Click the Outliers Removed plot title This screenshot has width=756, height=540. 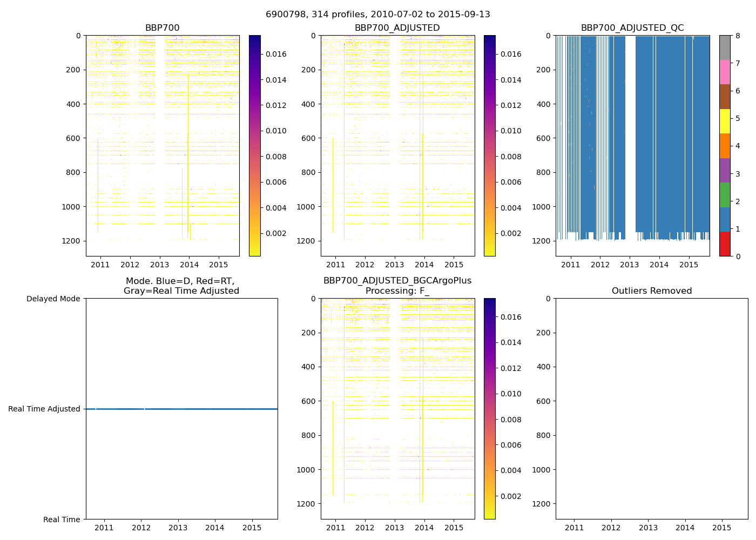click(x=651, y=291)
